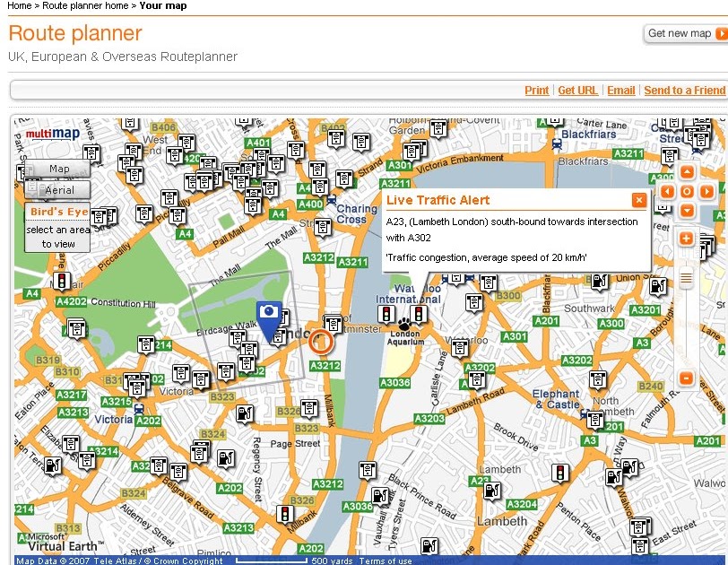The width and height of the screenshot is (728, 565).
Task: Zoom out with the minus button
Action: [686, 378]
